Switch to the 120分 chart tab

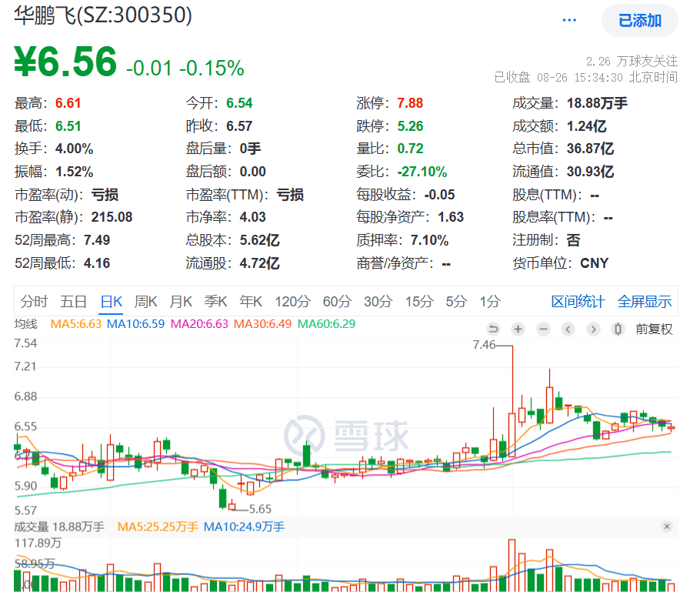tap(292, 302)
